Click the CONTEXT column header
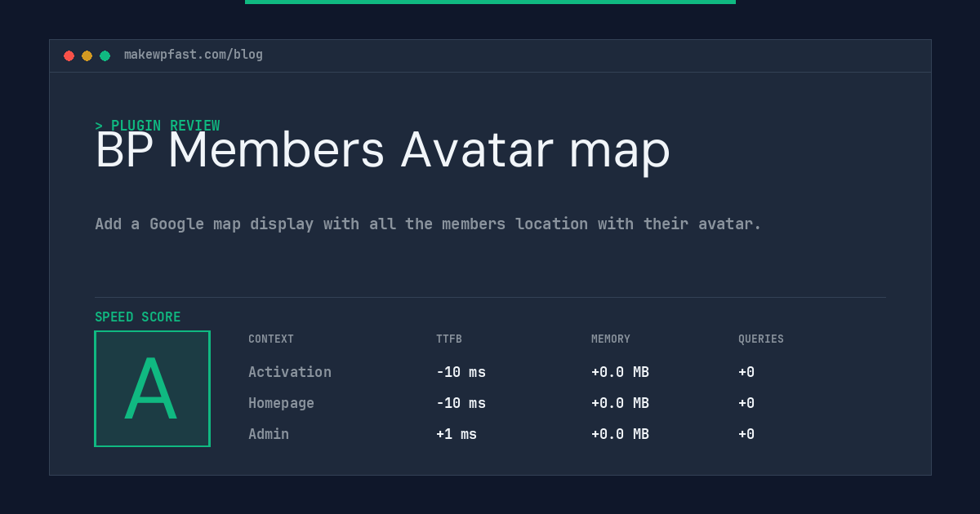 click(271, 339)
